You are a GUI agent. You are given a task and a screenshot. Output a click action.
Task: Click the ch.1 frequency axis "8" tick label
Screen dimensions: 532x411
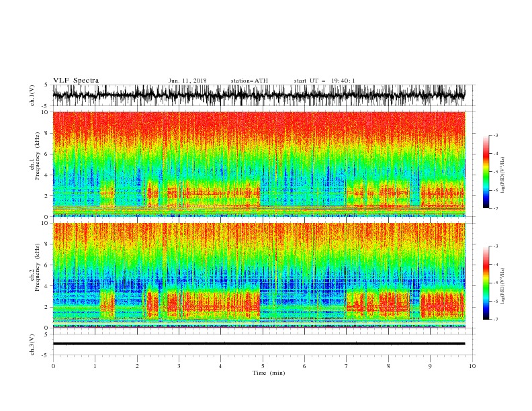click(x=47, y=133)
